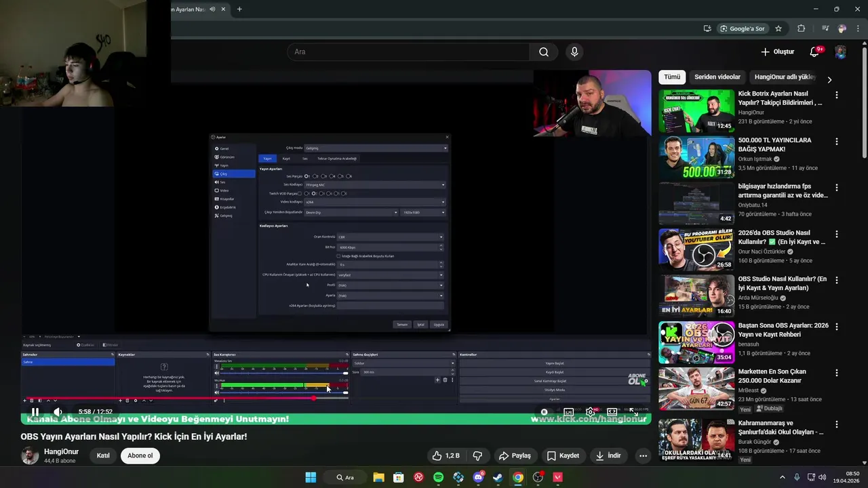Mute the tab using the speaker icon

coord(213,9)
